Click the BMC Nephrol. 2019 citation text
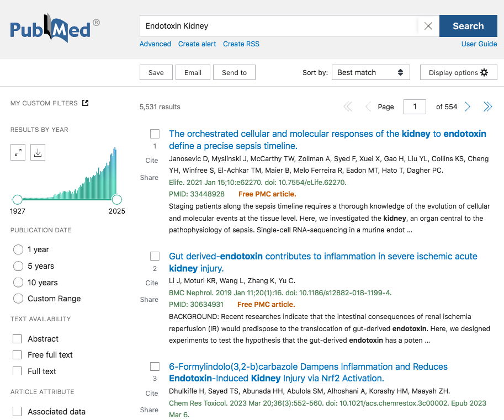The width and height of the screenshot is (504, 420). pyautogui.click(x=280, y=293)
